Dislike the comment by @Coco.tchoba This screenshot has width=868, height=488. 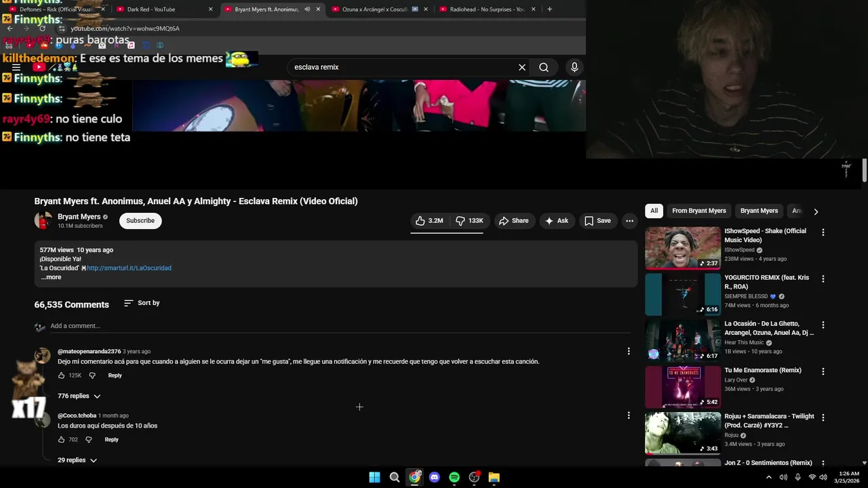[88, 440]
